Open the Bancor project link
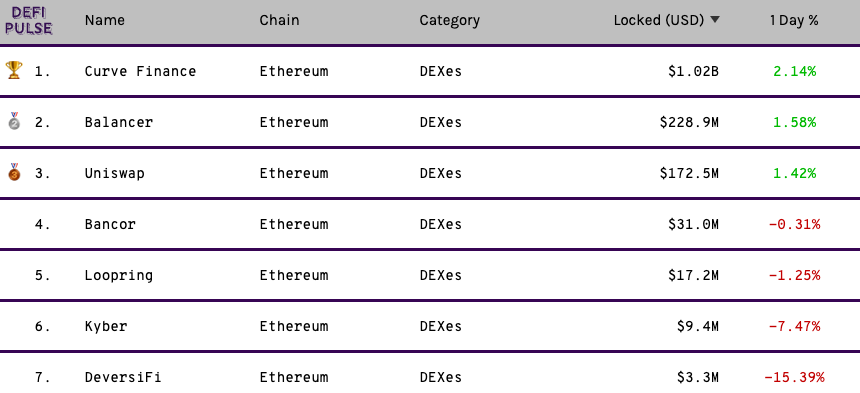Viewport: 860px width, 393px height. pos(110,224)
